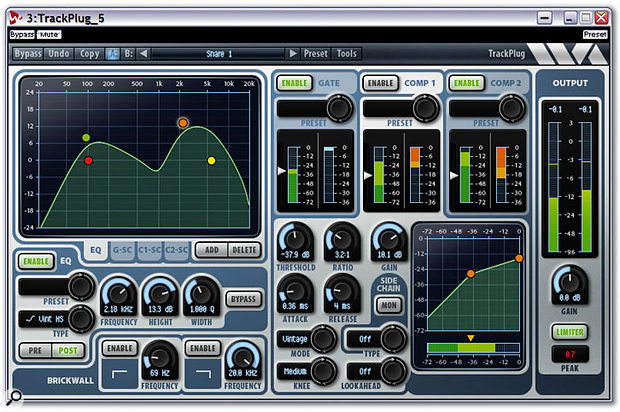Change EQ Type from Vint HS

56,319
